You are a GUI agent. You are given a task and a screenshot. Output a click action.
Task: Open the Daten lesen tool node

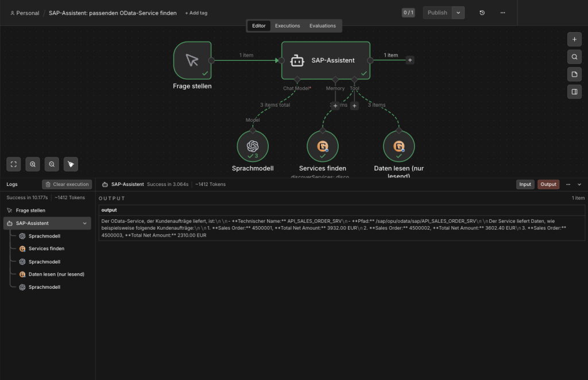click(x=399, y=146)
